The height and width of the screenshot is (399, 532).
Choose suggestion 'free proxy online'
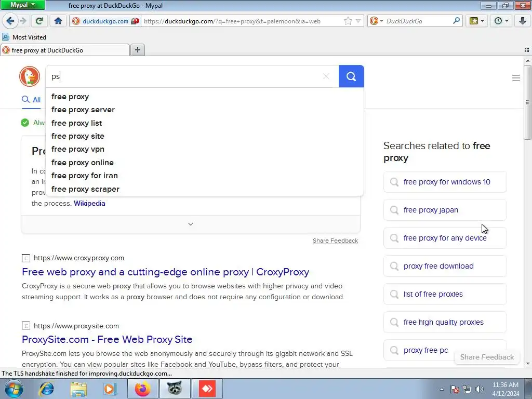205,163
